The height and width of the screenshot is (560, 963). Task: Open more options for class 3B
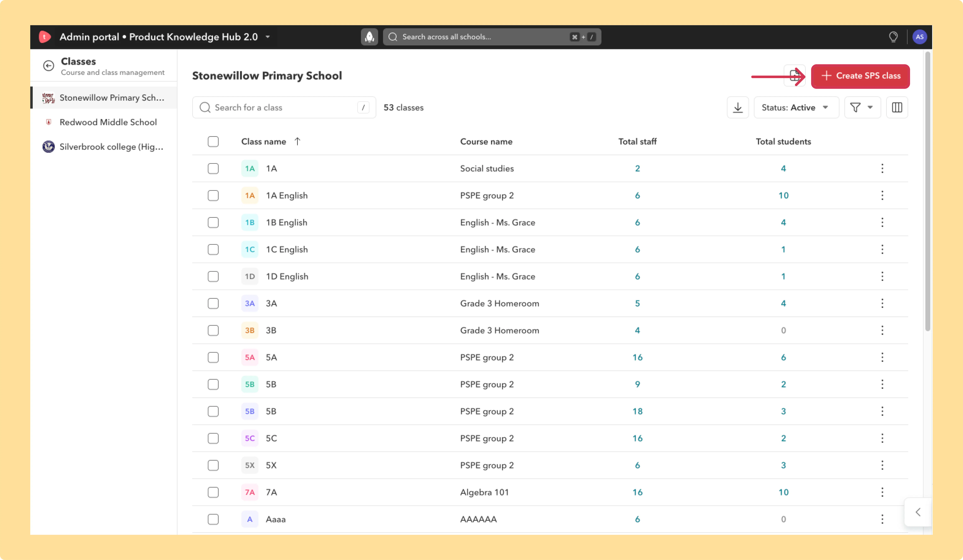pos(882,330)
